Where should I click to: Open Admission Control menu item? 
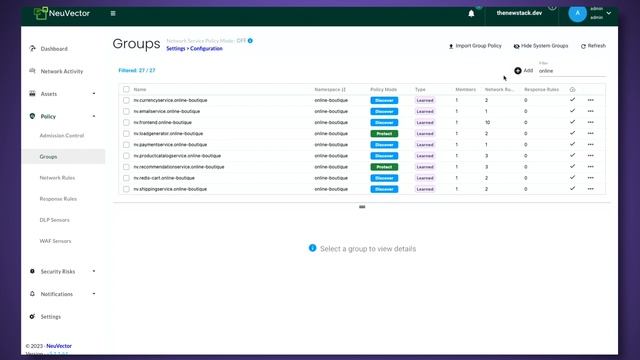pyautogui.click(x=62, y=136)
